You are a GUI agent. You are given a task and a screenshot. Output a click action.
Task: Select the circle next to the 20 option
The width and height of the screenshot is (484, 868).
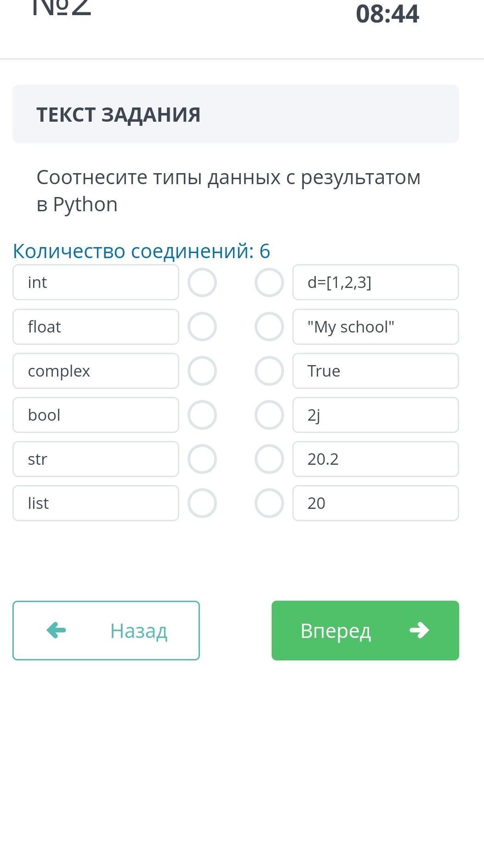[269, 503]
